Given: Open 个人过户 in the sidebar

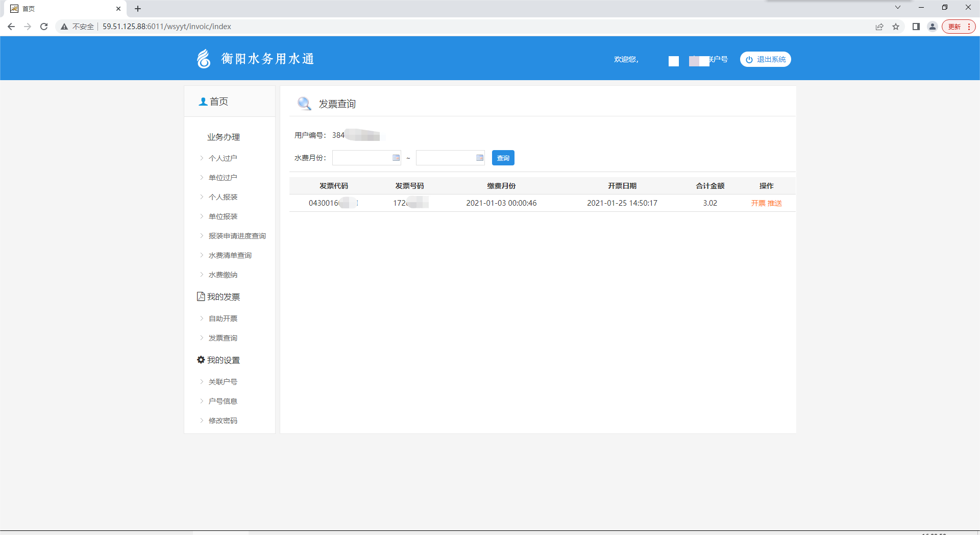Looking at the screenshot, I should click(x=223, y=158).
